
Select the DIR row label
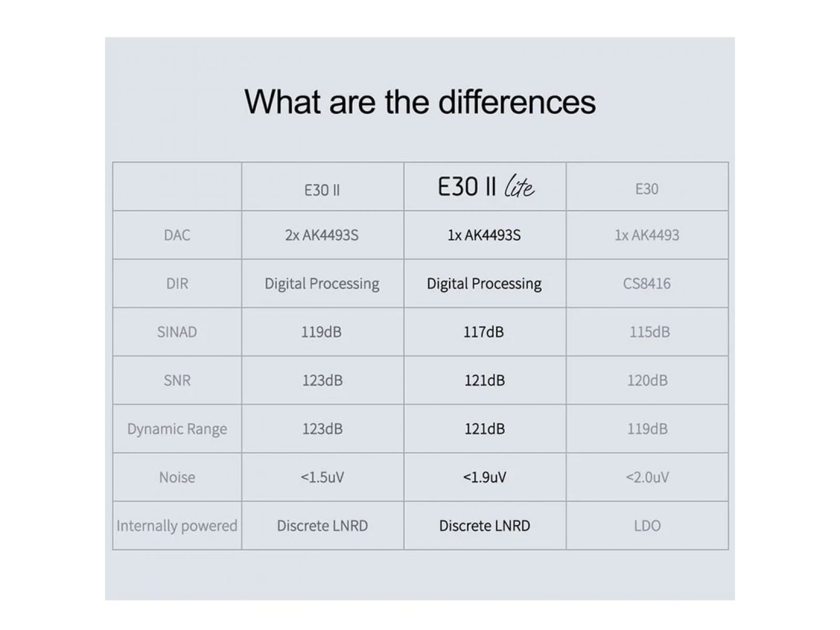177,283
